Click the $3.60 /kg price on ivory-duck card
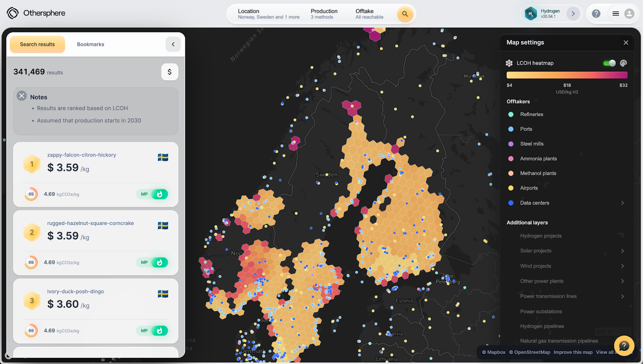Viewport: 643px width, 364px height. point(68,304)
